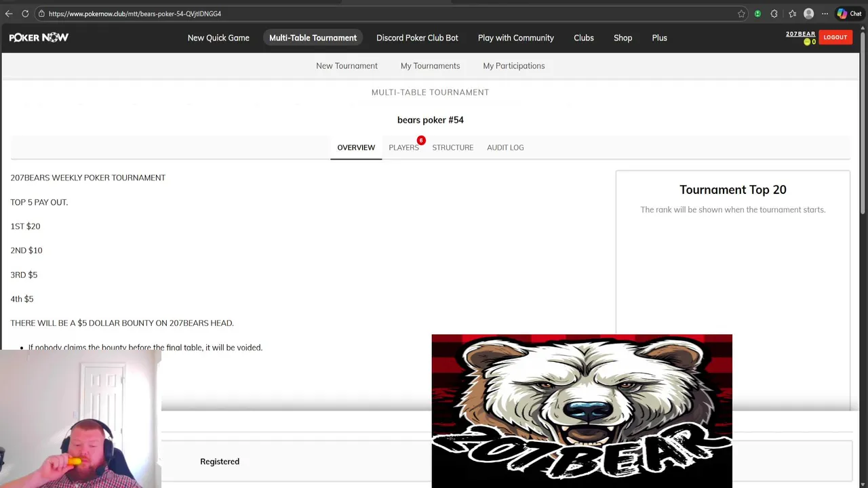Click the 'TOP 5 PAY OUT.' line
Screen dimensions: 868x488
click(39, 202)
